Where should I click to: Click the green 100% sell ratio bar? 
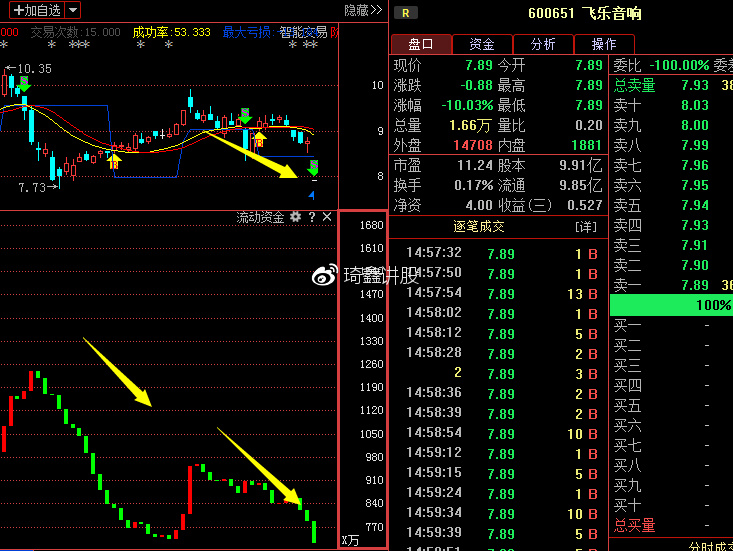tap(671, 305)
